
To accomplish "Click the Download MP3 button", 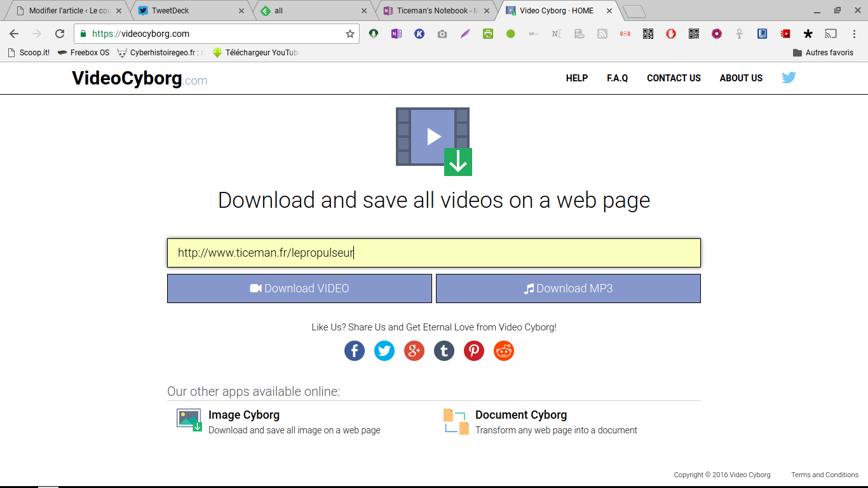I will click(568, 288).
